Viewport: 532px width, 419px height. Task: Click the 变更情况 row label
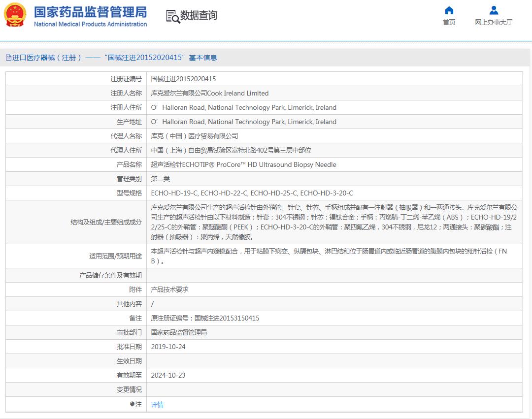pos(129,389)
